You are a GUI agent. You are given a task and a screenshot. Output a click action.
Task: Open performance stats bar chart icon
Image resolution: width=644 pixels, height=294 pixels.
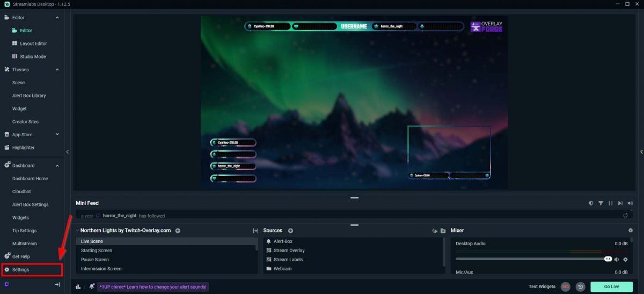coord(78,287)
